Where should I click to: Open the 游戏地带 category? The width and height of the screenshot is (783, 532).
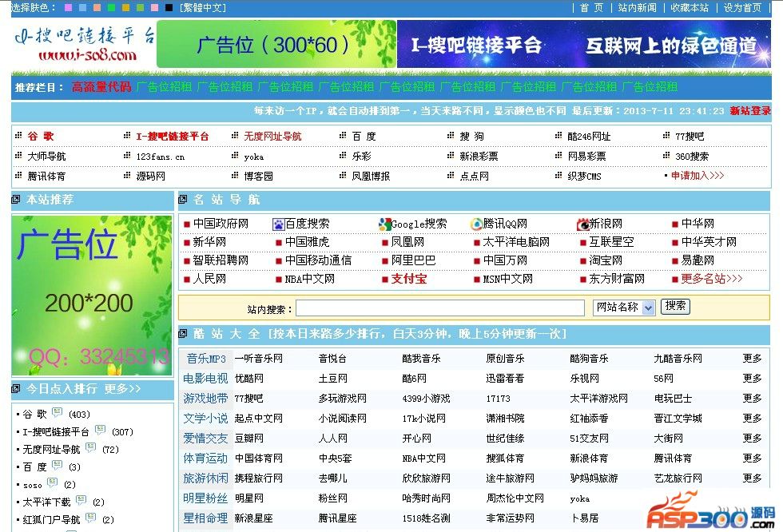point(205,399)
